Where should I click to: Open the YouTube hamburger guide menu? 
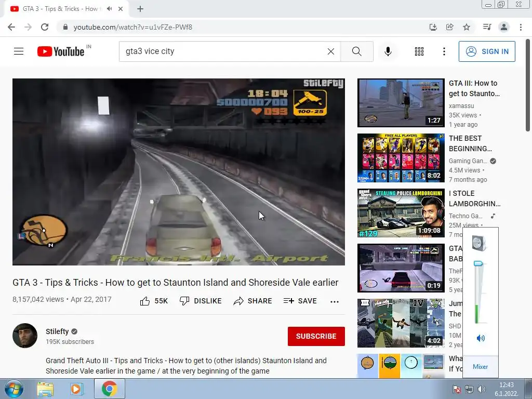coord(19,51)
